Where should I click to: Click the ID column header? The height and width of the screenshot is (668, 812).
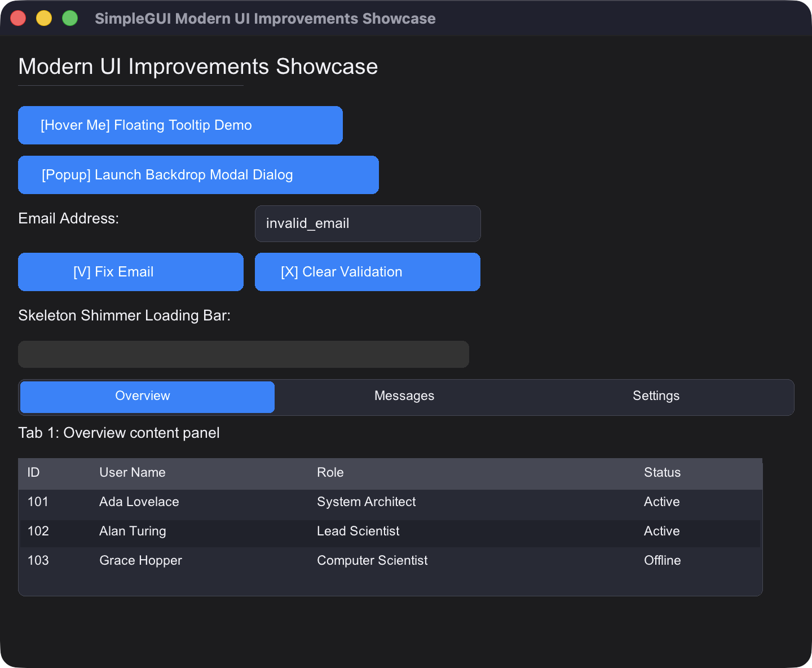click(x=34, y=473)
